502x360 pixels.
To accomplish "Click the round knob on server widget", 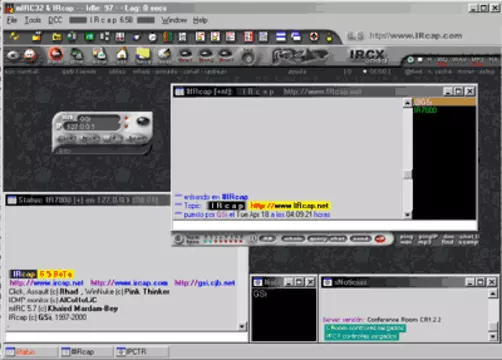I will click(x=143, y=121).
